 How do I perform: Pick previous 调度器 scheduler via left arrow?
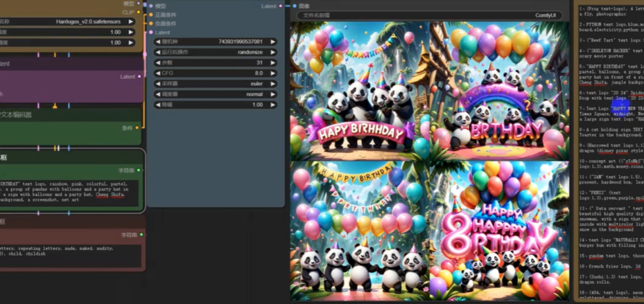(x=157, y=94)
